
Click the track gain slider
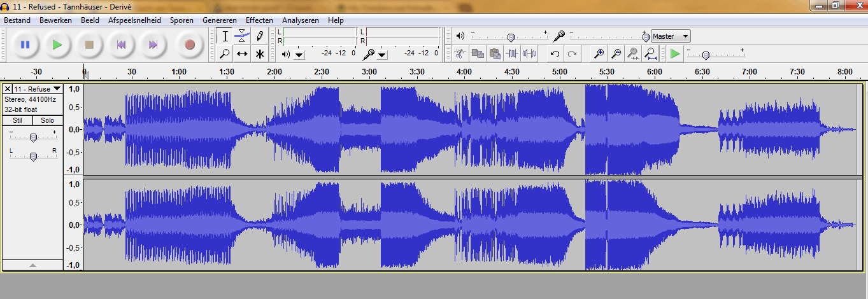[x=32, y=136]
